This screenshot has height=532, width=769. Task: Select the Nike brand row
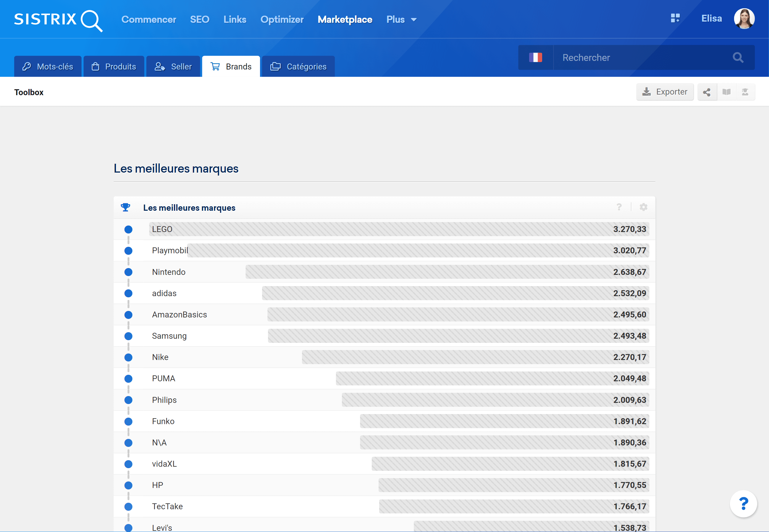point(384,357)
